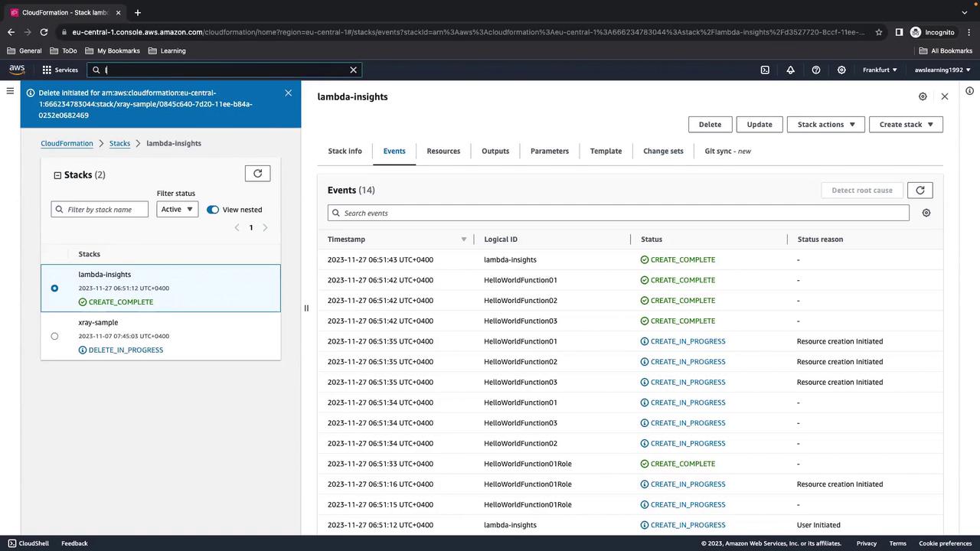Clear the AWS search box text

(x=353, y=70)
